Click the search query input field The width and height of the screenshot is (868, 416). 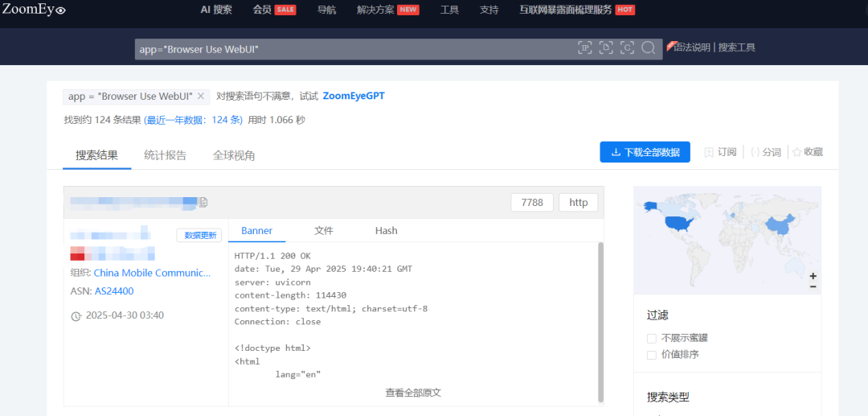(x=354, y=49)
